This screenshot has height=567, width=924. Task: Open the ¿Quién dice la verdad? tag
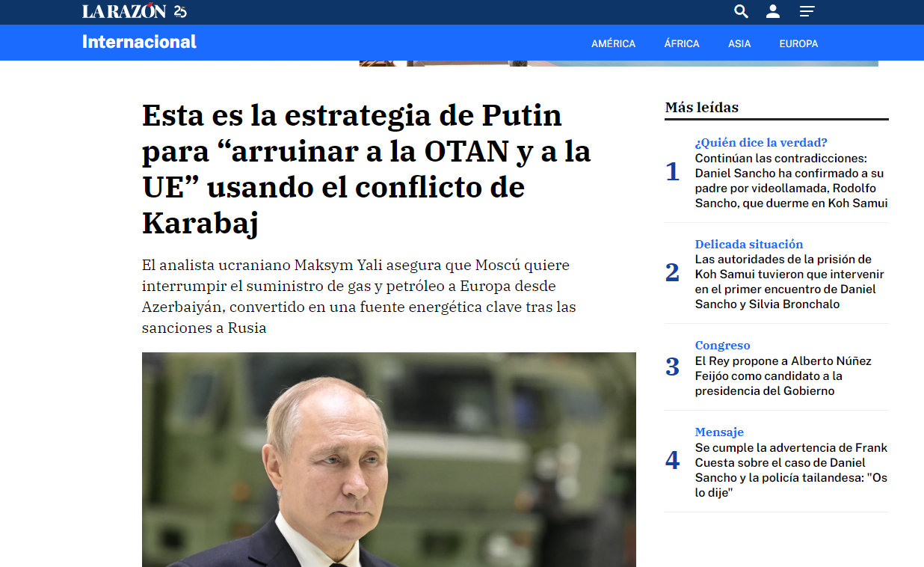coord(761,142)
